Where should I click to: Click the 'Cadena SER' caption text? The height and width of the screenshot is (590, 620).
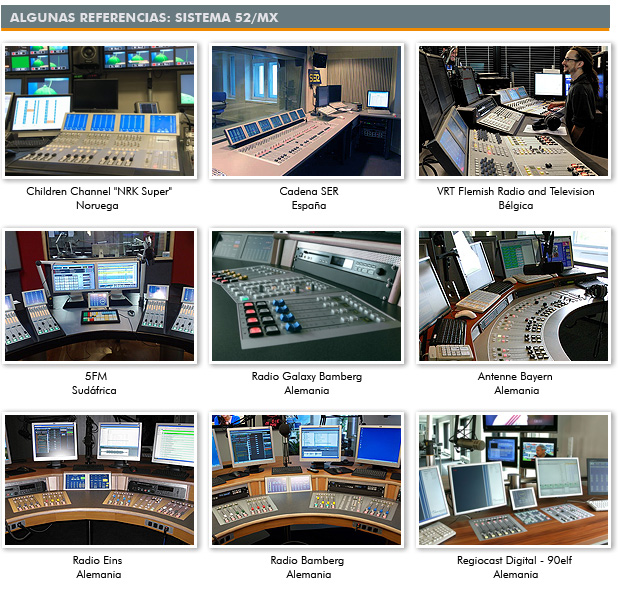307,192
